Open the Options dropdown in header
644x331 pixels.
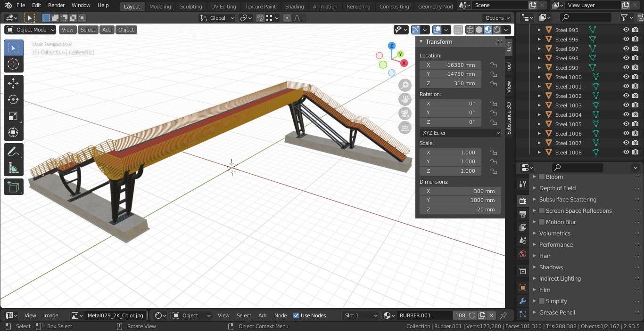click(x=497, y=18)
